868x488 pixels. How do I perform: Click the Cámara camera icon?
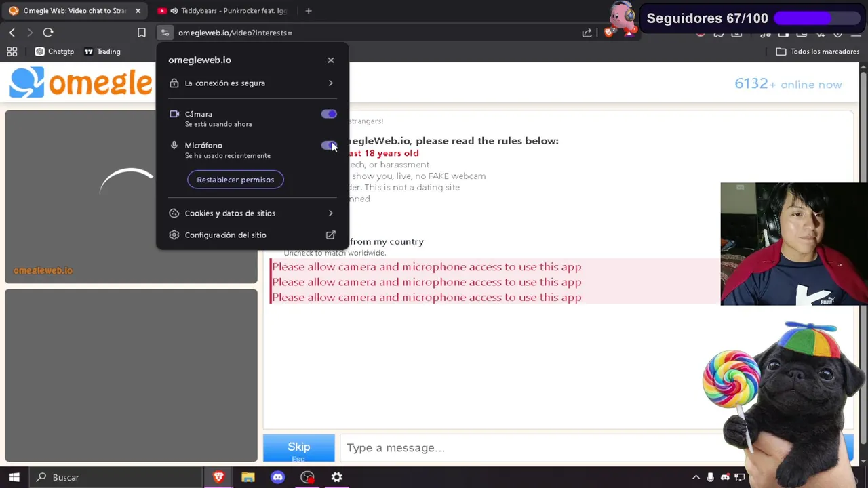[174, 114]
